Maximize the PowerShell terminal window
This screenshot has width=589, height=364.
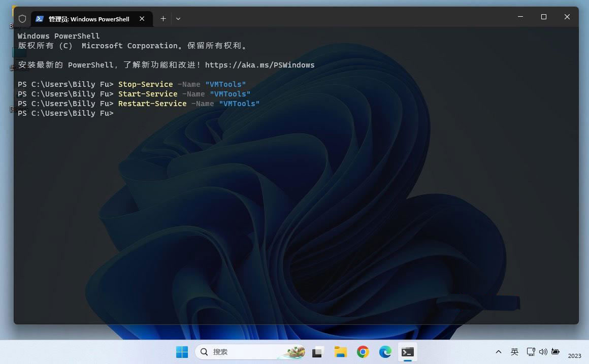tap(544, 17)
